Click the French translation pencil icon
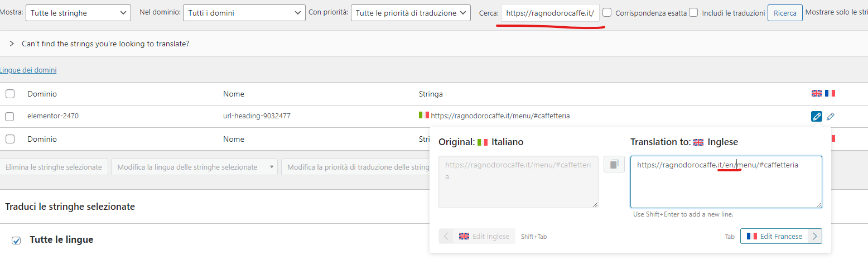The width and height of the screenshot is (868, 264). click(831, 116)
